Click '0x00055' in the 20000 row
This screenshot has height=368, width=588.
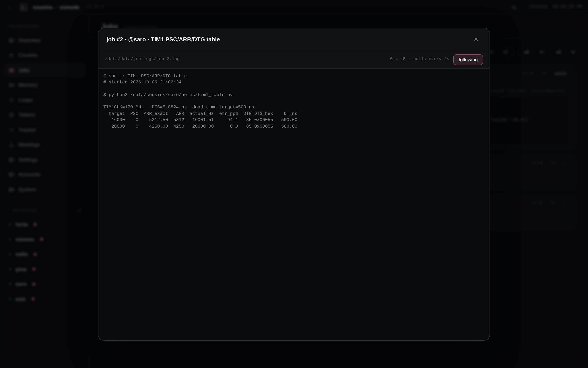[264, 126]
